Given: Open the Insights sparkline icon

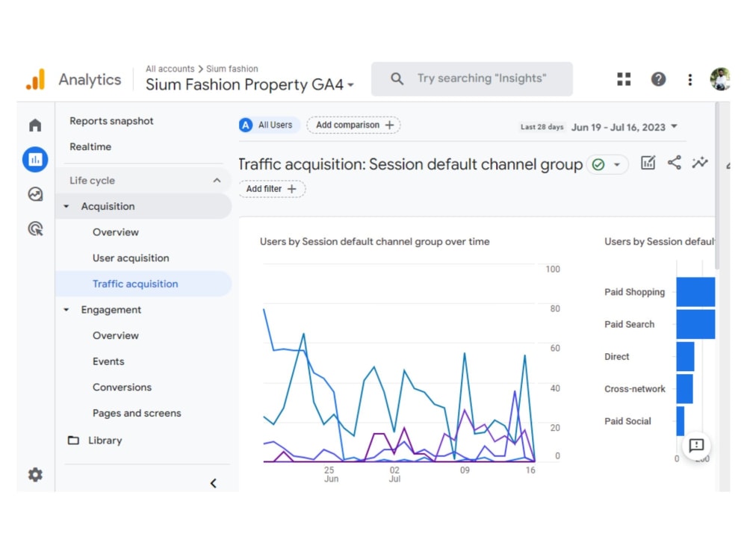Looking at the screenshot, I should (x=700, y=163).
